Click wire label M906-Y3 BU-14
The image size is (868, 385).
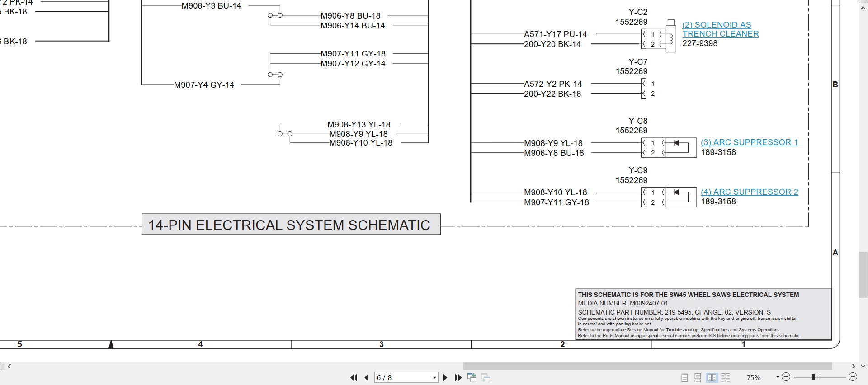[212, 6]
